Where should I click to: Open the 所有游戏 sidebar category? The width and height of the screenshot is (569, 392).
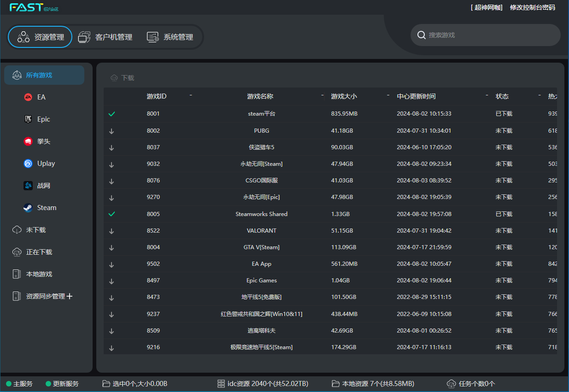pyautogui.click(x=44, y=75)
